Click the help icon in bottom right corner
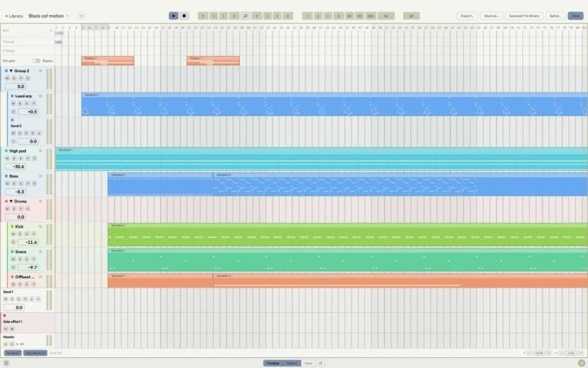Screen dimensions: 588x368 point(581,363)
